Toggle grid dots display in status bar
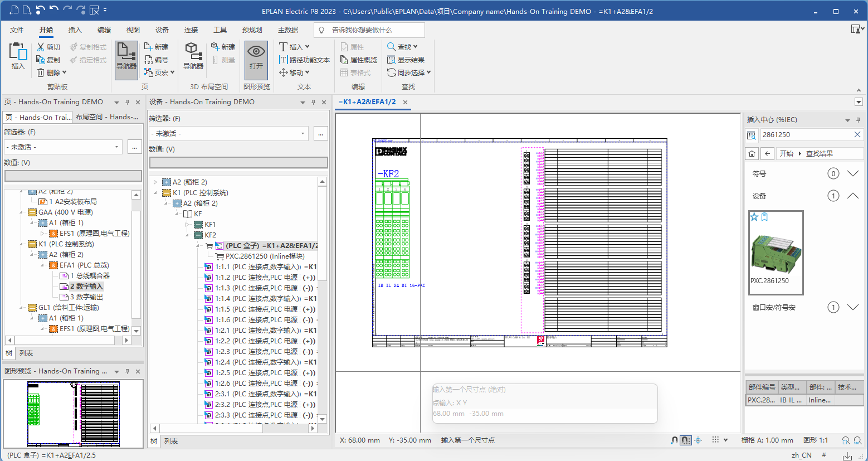 click(x=716, y=440)
